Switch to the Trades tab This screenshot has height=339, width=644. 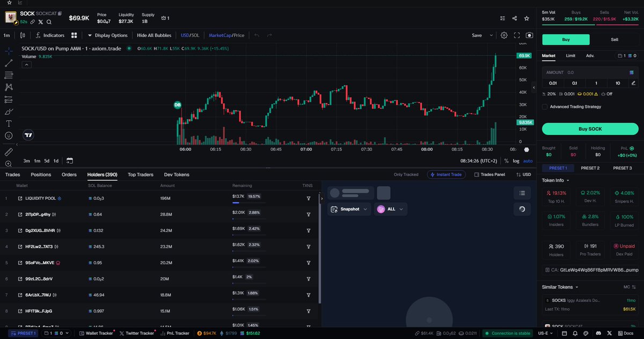point(12,175)
